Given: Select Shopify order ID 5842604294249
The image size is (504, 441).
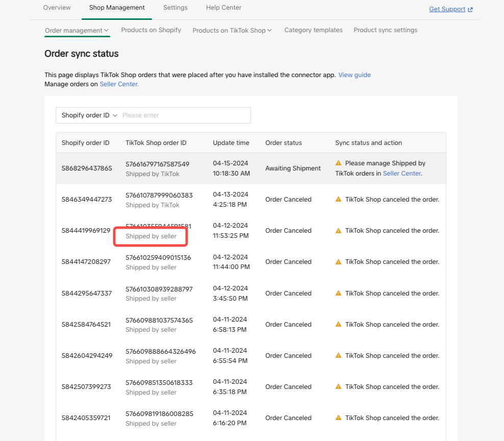Looking at the screenshot, I should [87, 356].
